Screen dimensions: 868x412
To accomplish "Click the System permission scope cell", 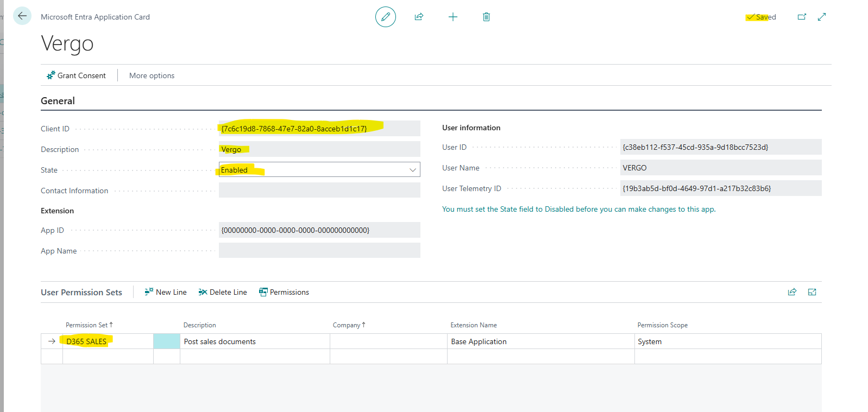I will click(x=728, y=341).
